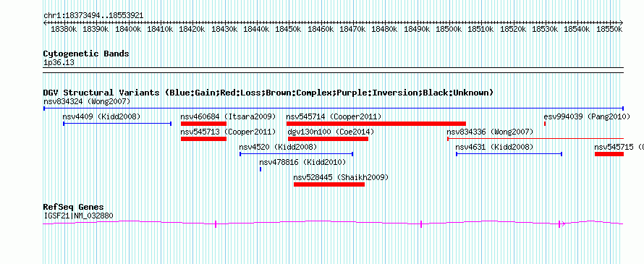644x264 pixels.
Task: Open the IGSF21|NM_032880 gene label
Action: click(78, 216)
